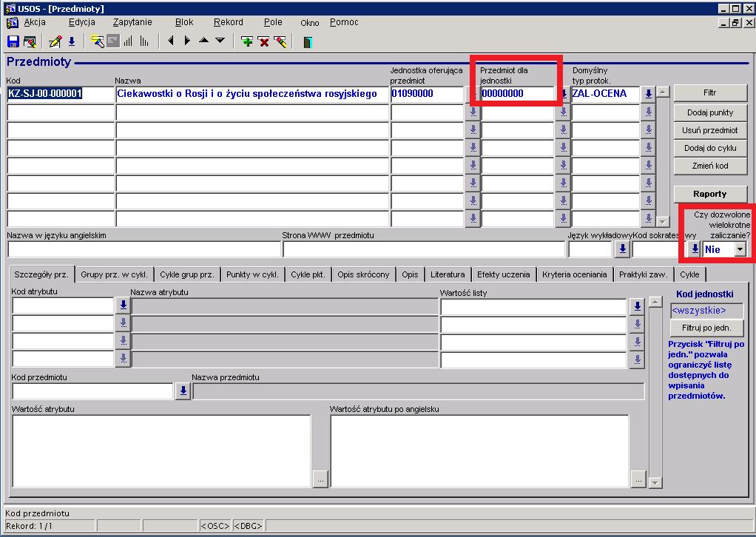Click the USOS icon left of Akcja menu
Screen dimensions: 756x537
pyautogui.click(x=12, y=23)
